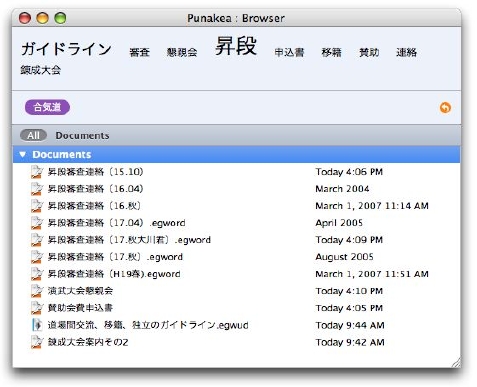477x387 pixels.
Task: Switch to the Documents filter tab
Action: (82, 136)
